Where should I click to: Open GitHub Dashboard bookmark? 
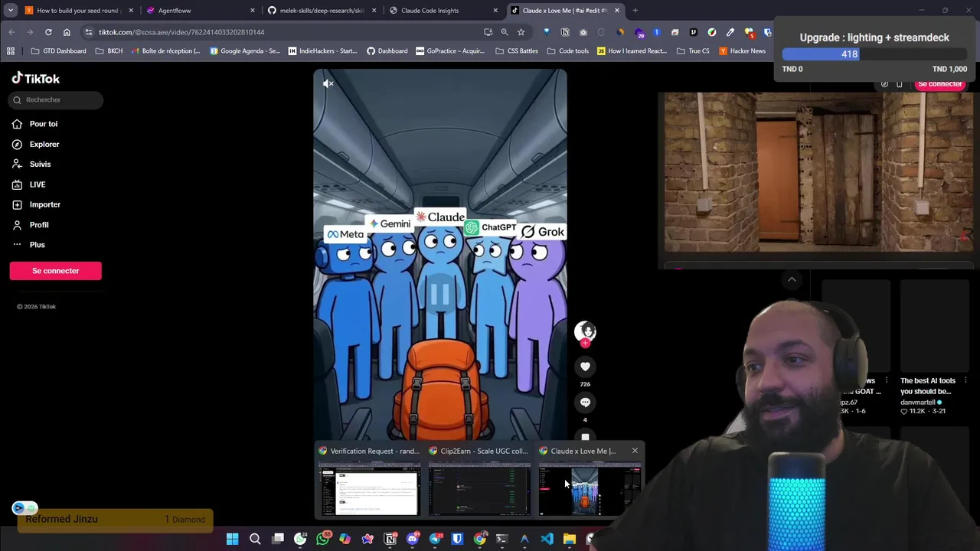pyautogui.click(x=387, y=51)
